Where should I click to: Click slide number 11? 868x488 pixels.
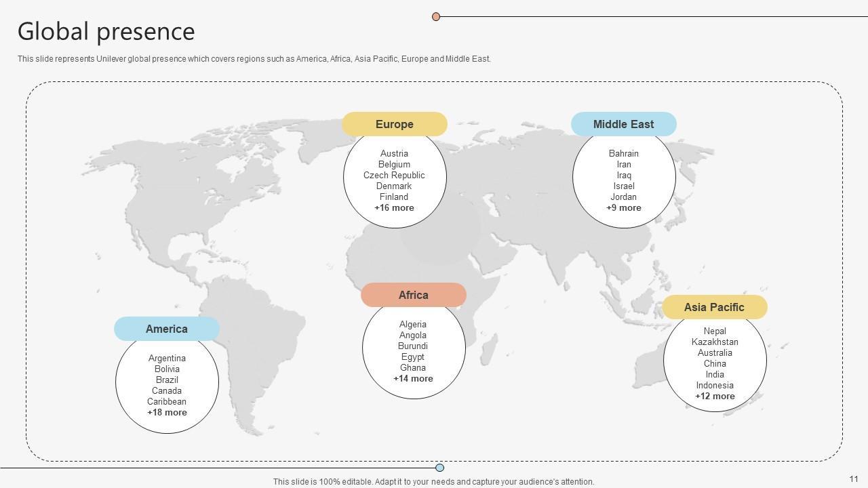pyautogui.click(x=853, y=479)
